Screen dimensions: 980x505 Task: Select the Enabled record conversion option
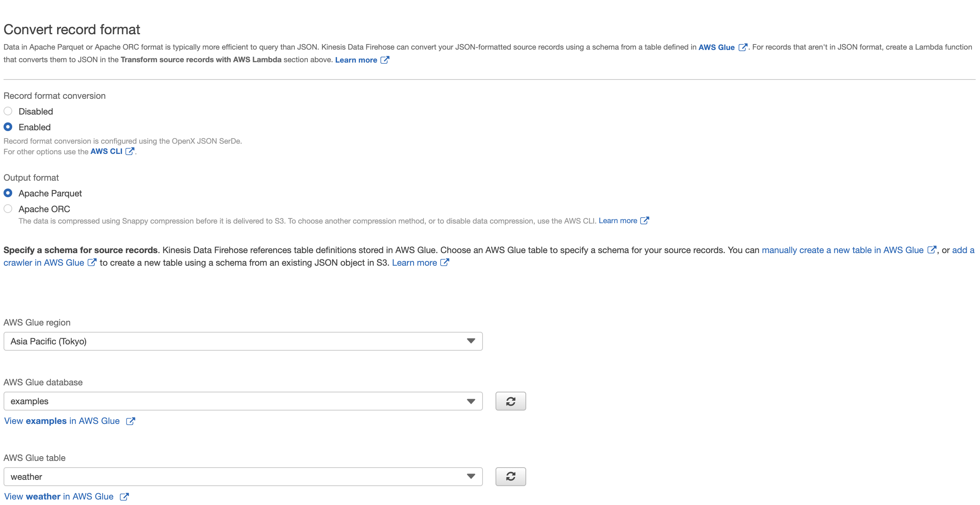(x=8, y=127)
